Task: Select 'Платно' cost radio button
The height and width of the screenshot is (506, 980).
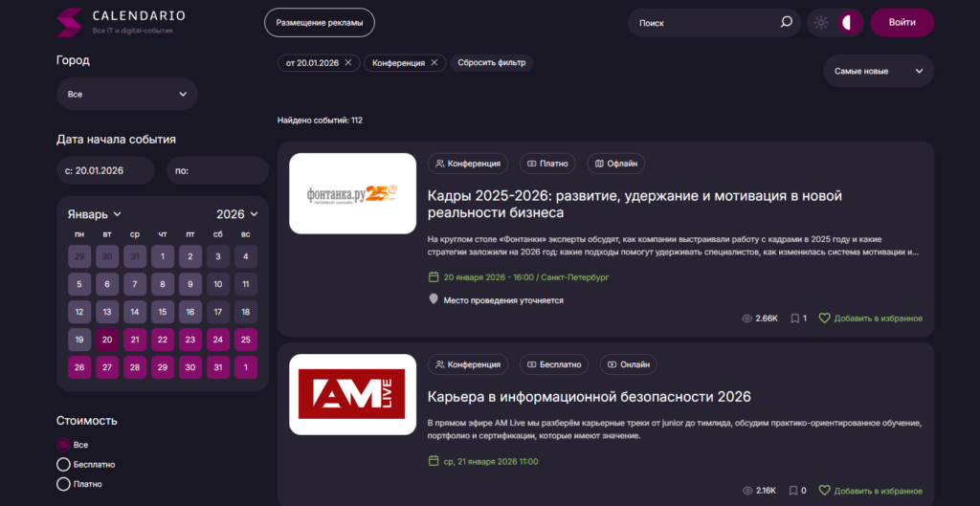Action: pyautogui.click(x=63, y=484)
